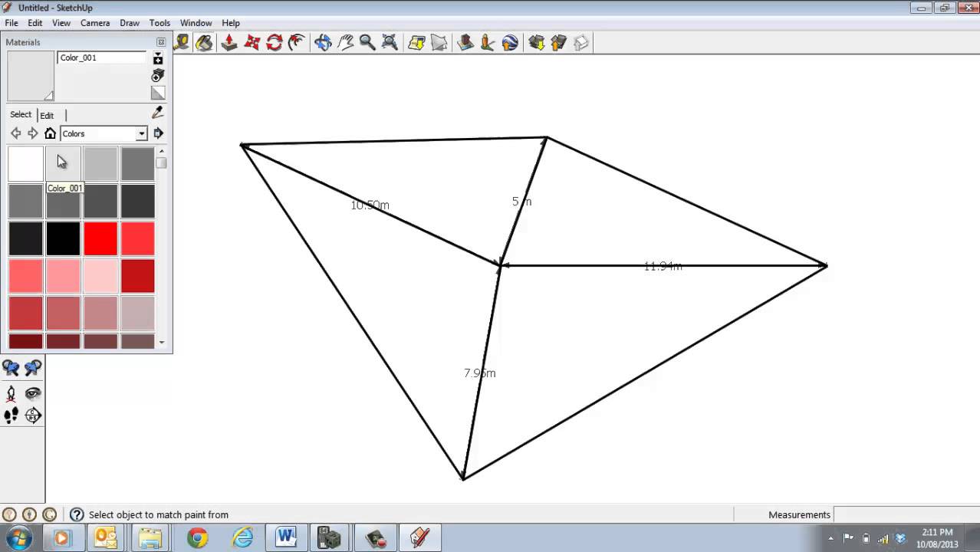980x552 pixels.
Task: Click the Zoom Extents tool
Action: (390, 42)
